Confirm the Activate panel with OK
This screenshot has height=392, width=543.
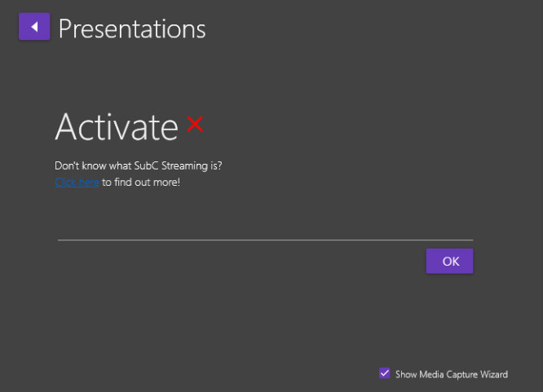pos(449,262)
